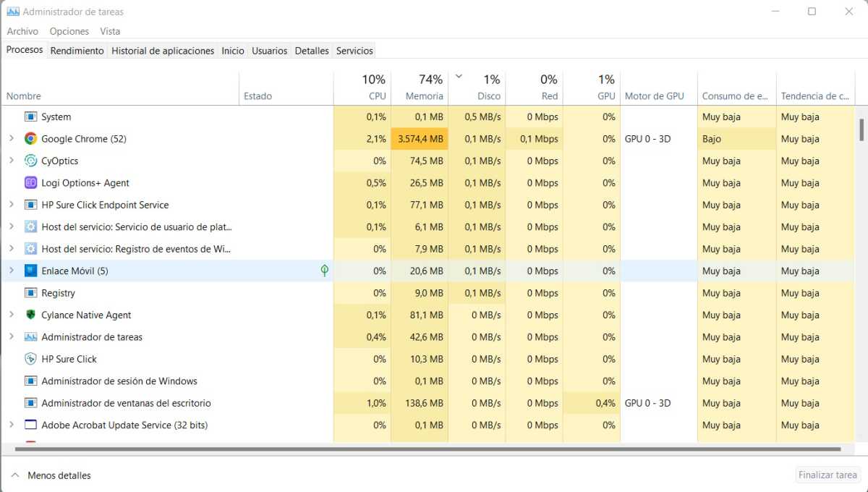Screen dimensions: 868x492
Task: Expand Host del servicio: Servicio de usuario
Action: (x=11, y=226)
